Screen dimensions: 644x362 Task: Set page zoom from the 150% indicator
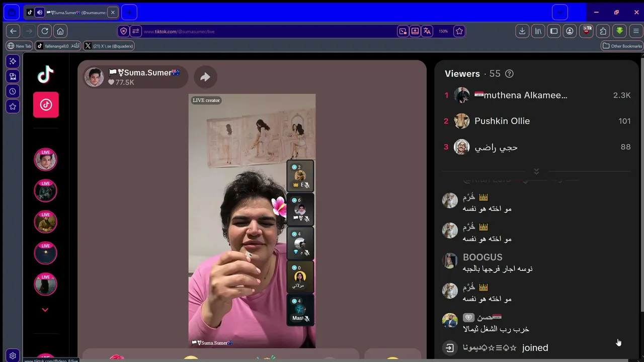443,31
